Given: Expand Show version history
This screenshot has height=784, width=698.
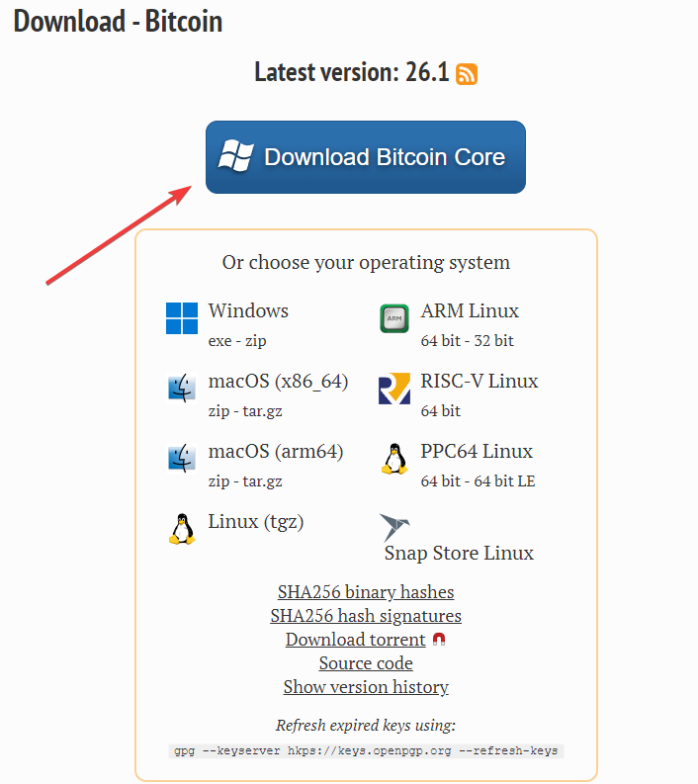Looking at the screenshot, I should pyautogui.click(x=366, y=687).
